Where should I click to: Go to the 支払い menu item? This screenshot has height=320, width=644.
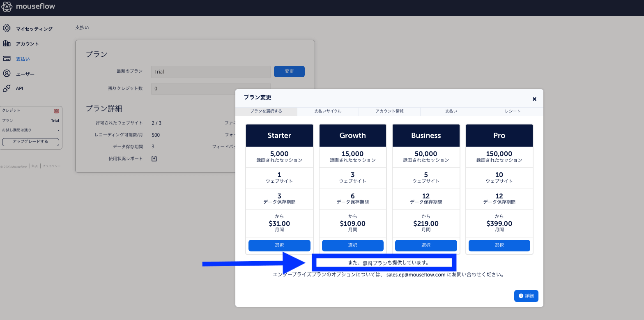(23, 59)
